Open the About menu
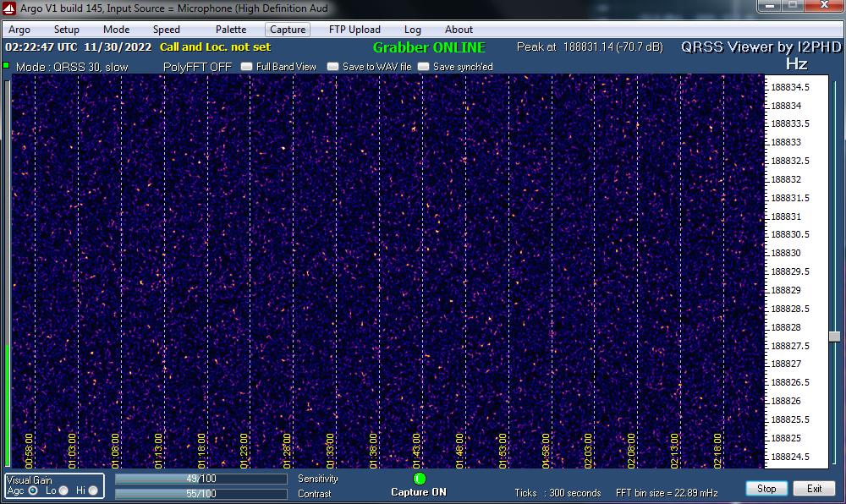 pos(459,30)
